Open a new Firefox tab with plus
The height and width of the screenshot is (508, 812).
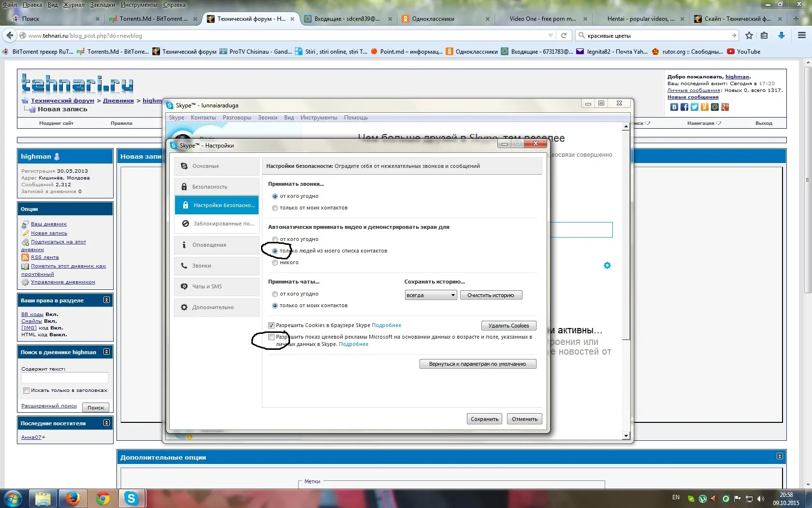pyautogui.click(x=796, y=19)
